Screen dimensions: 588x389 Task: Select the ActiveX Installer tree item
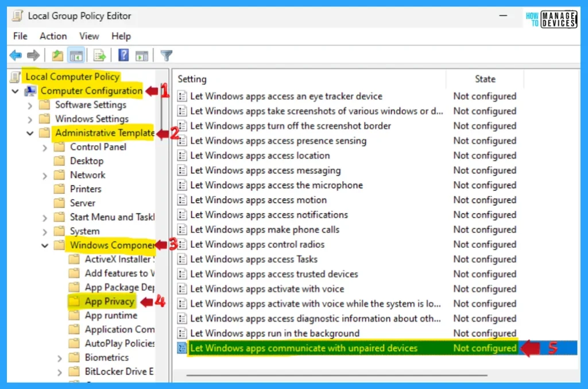119,259
